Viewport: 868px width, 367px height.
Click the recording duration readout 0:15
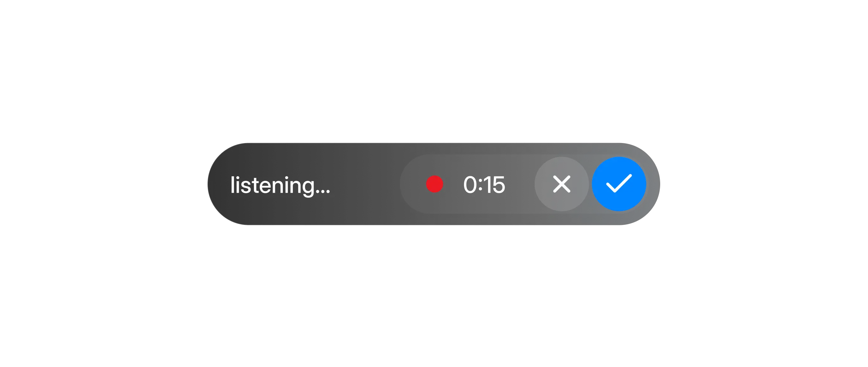point(484,185)
